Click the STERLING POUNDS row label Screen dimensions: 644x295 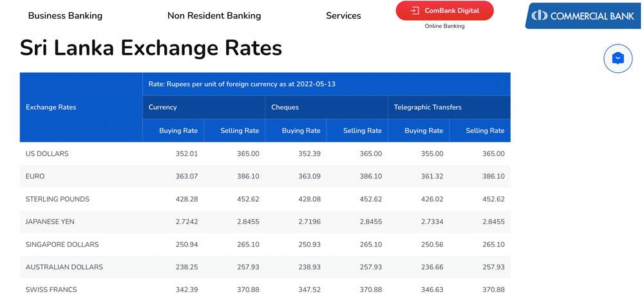pos(57,199)
